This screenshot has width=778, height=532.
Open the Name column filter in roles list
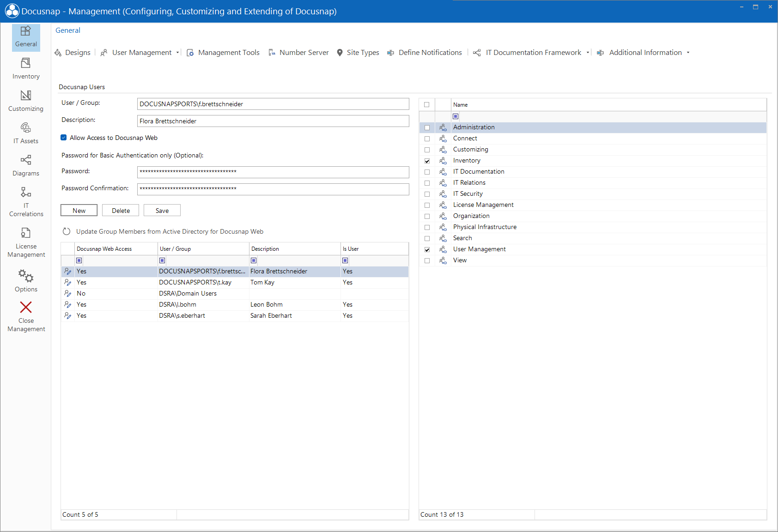coord(456,116)
